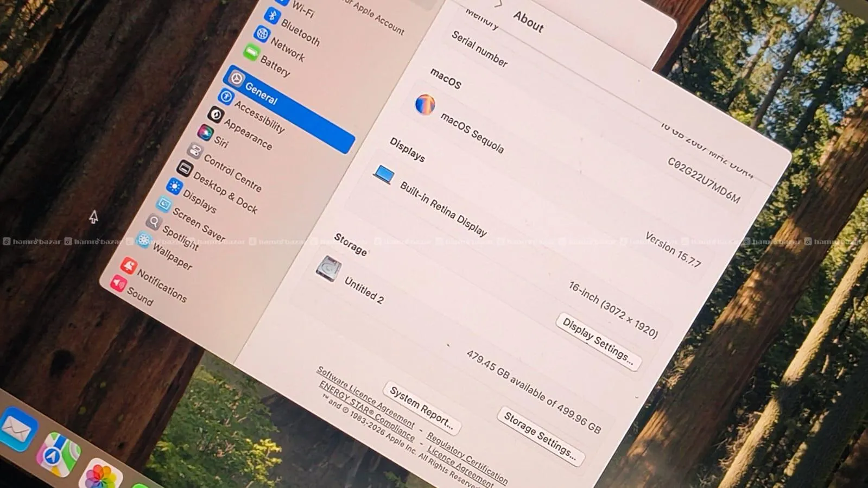Select Control Centre in the sidebar

(232, 172)
